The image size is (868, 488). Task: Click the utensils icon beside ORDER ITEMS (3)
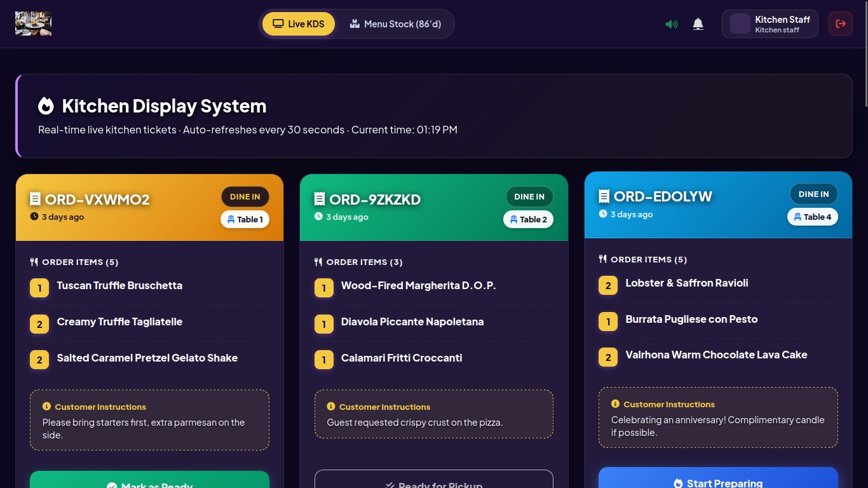point(318,262)
